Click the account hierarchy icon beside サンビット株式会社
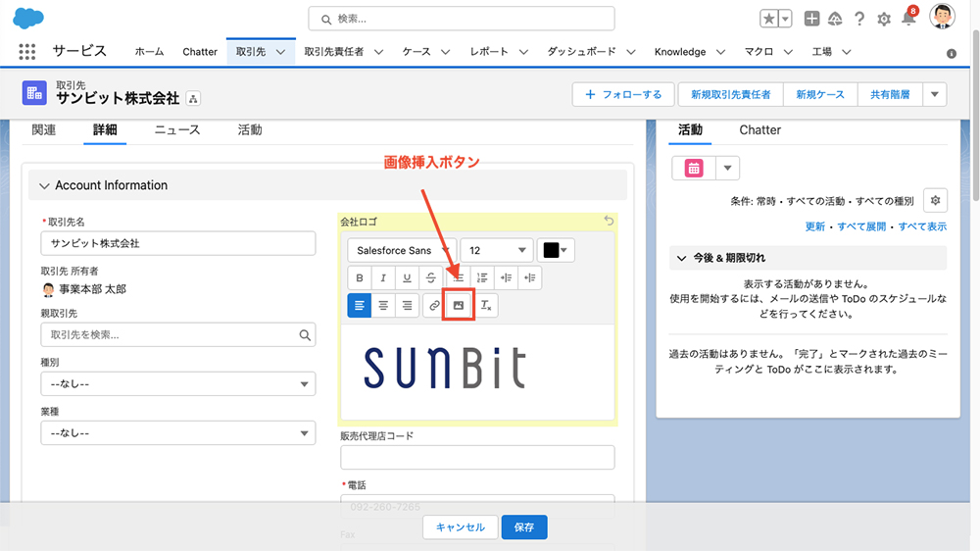Screen dimensions: 980x551 coord(193,99)
